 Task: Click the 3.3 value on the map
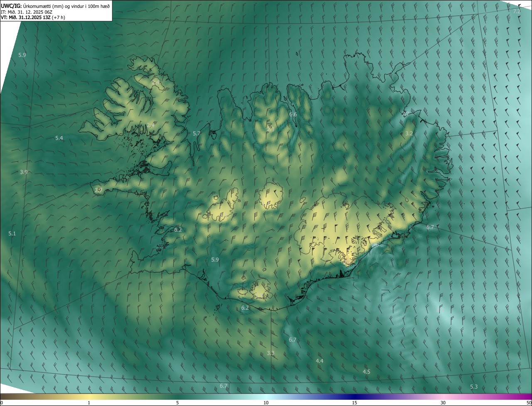coord(271,353)
